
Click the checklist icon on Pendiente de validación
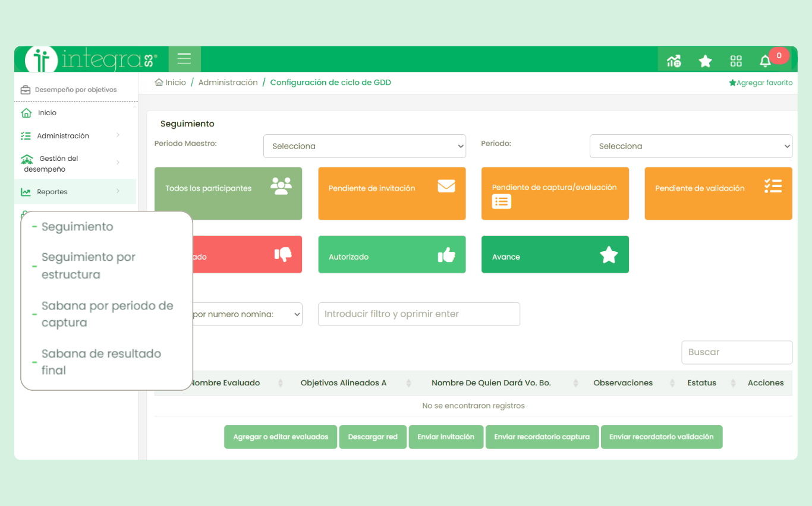(773, 186)
